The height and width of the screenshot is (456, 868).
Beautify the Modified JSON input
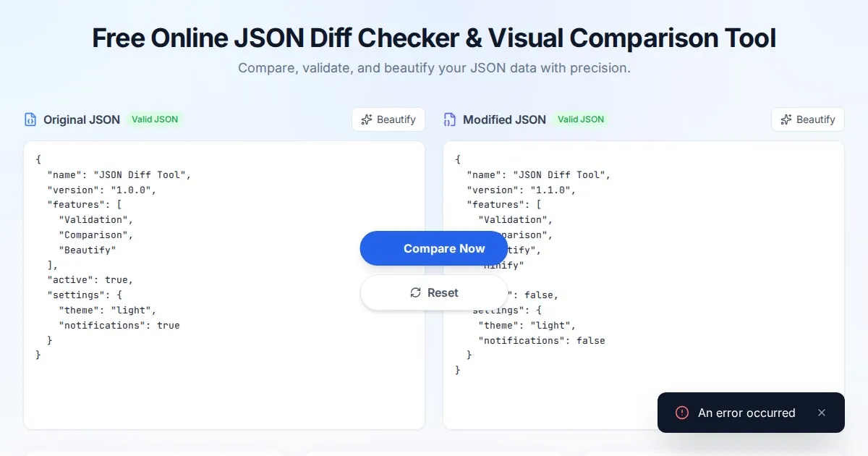[808, 119]
